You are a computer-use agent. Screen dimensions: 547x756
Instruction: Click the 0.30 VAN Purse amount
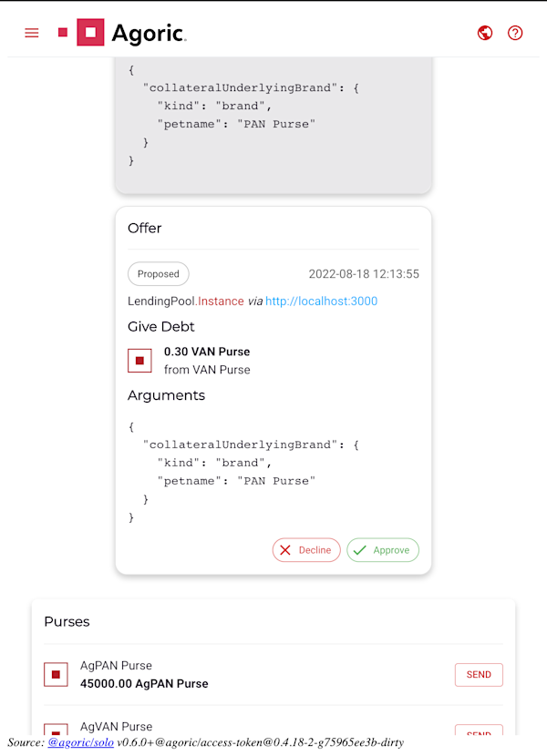[x=207, y=352]
